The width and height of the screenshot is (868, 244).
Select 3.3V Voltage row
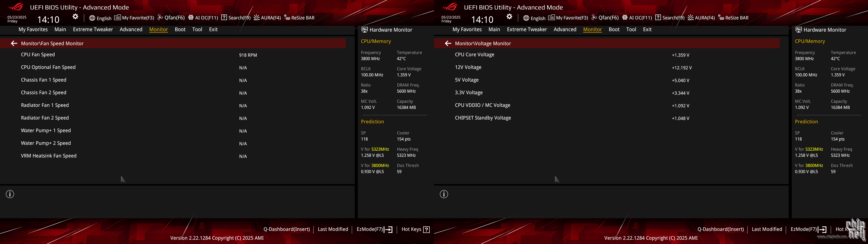607,93
